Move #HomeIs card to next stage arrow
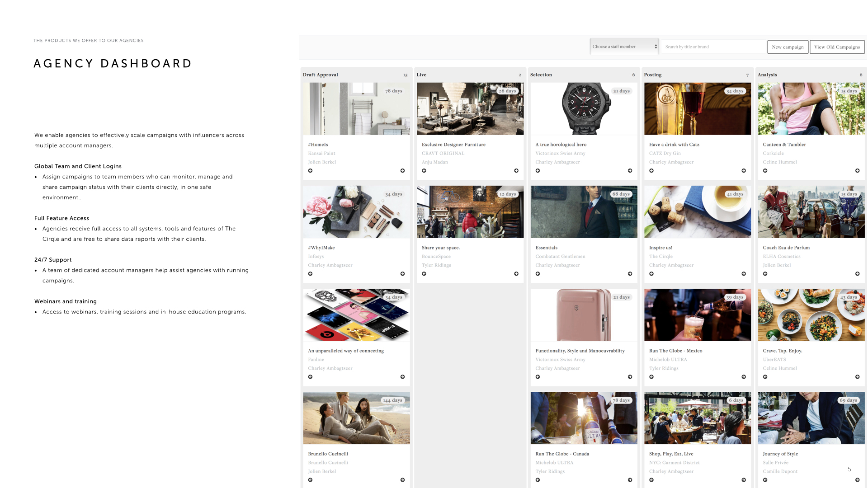The image size is (868, 488). click(x=402, y=171)
